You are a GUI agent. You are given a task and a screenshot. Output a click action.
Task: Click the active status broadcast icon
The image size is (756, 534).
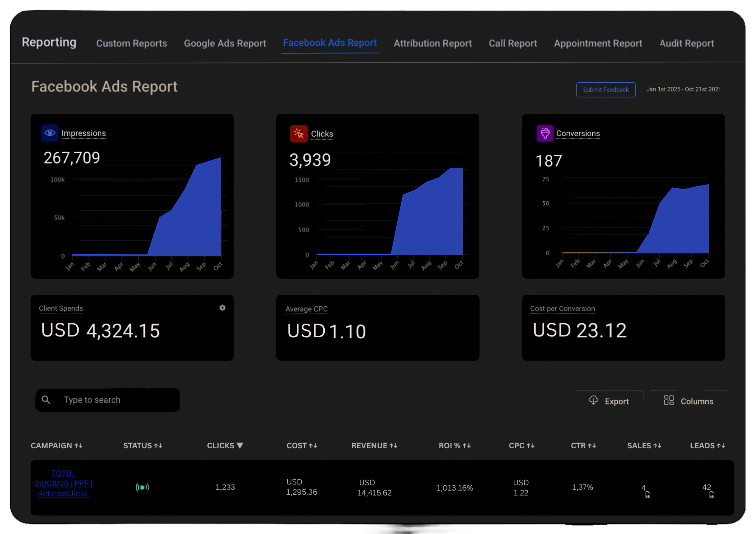(x=142, y=487)
